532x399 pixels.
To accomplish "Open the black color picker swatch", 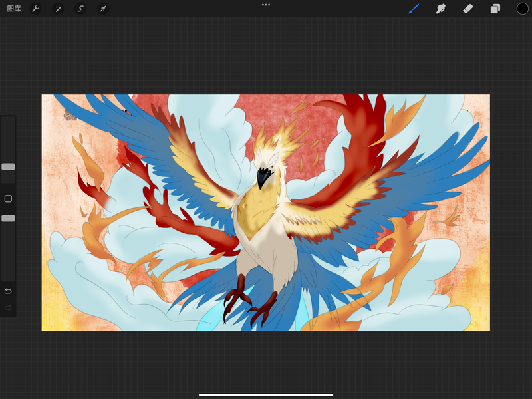I will coord(522,9).
